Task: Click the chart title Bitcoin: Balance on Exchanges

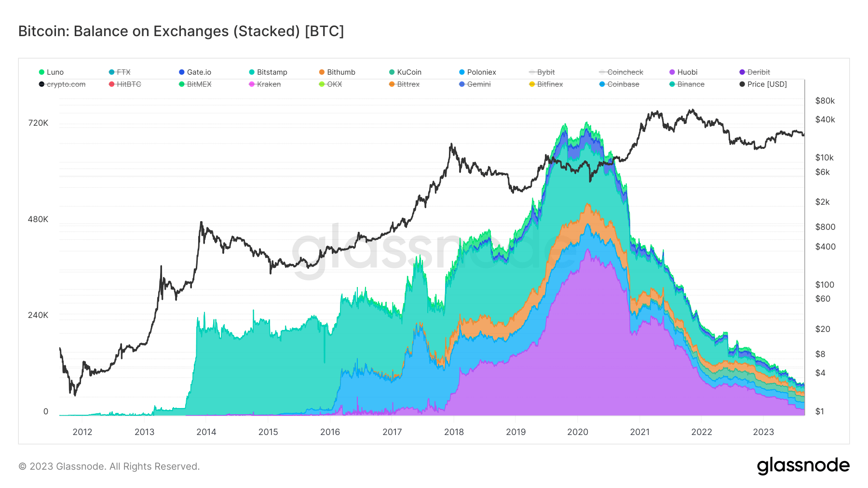Action: [181, 31]
